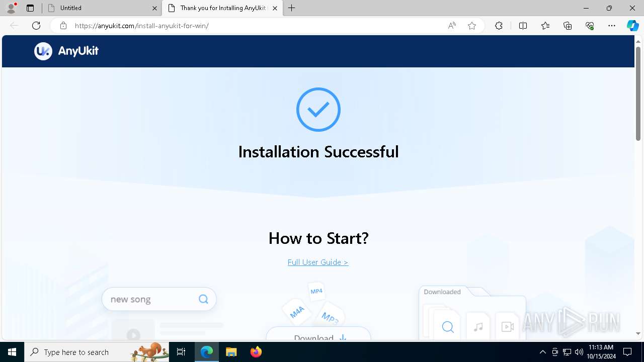Open the taskbar clock and date
644x362 pixels.
pos(601,352)
